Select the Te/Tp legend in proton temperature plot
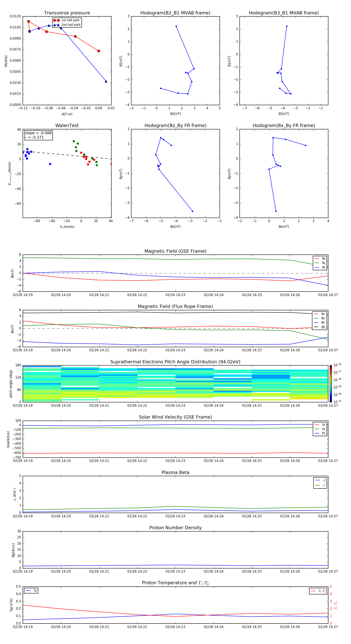Screen dimensions: 351x644 318,591
